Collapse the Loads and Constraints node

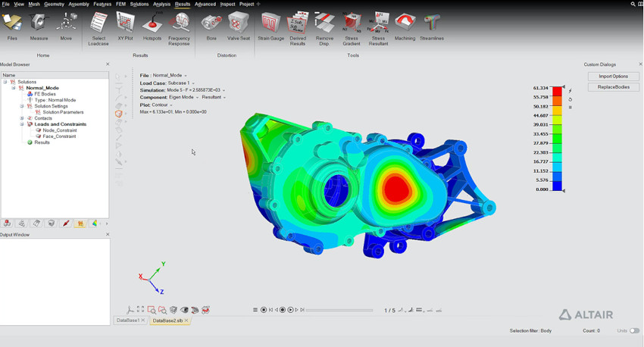(22, 124)
